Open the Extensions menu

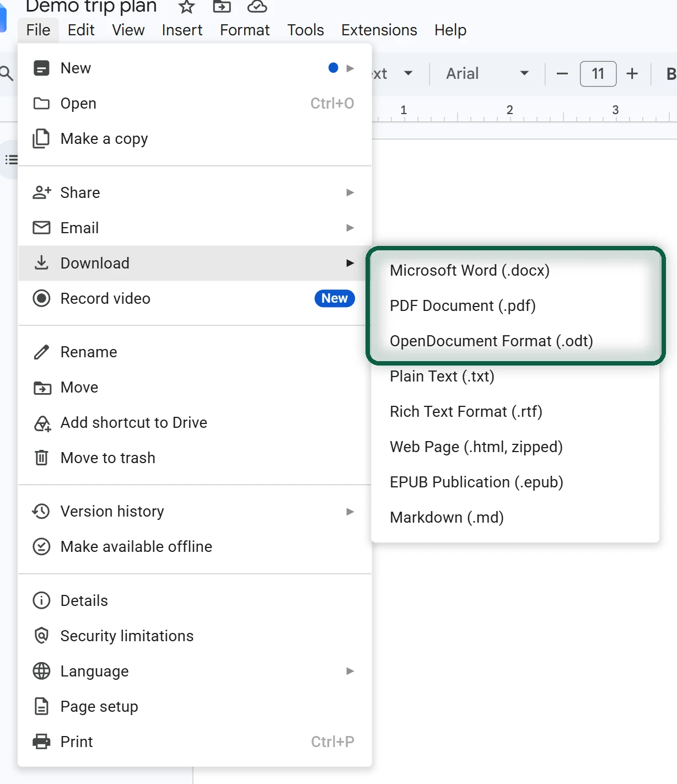coord(379,30)
